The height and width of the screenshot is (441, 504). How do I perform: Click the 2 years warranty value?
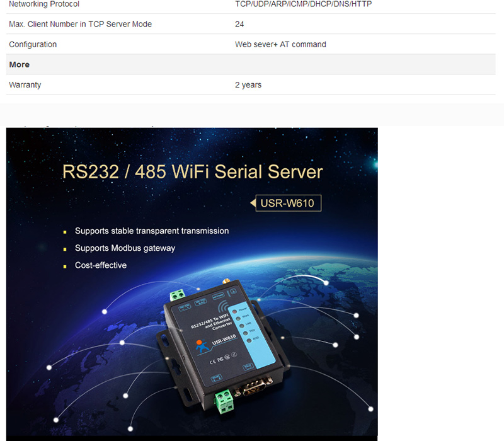(x=248, y=84)
